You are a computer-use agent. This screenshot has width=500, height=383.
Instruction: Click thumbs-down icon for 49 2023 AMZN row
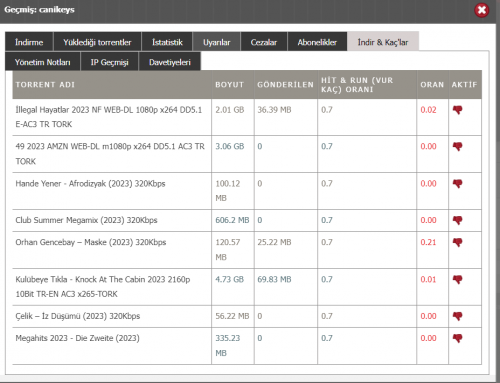pos(457,146)
